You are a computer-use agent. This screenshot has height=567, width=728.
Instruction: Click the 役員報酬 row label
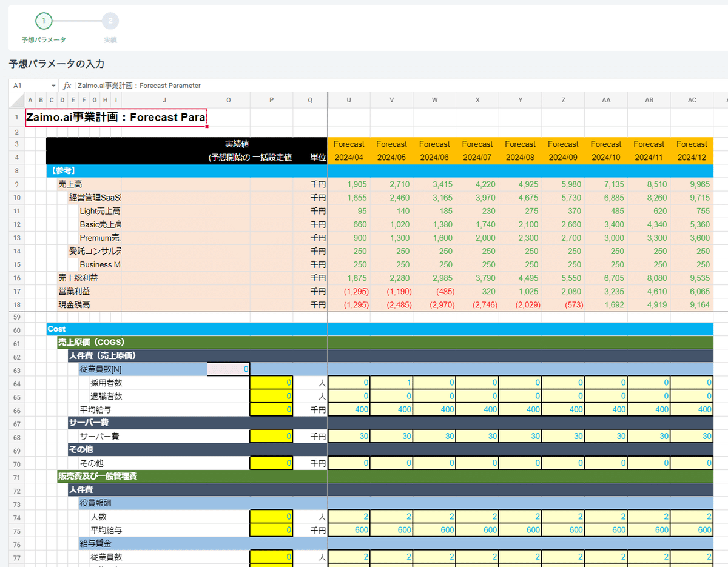pyautogui.click(x=95, y=503)
